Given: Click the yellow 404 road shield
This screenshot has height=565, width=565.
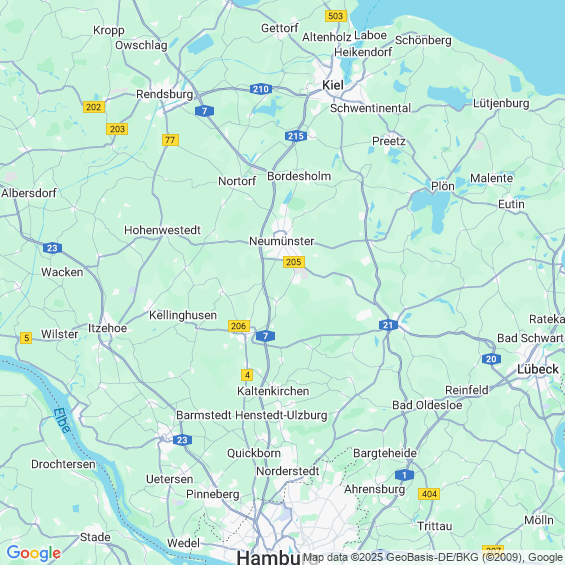Looking at the screenshot, I should pos(429,494).
